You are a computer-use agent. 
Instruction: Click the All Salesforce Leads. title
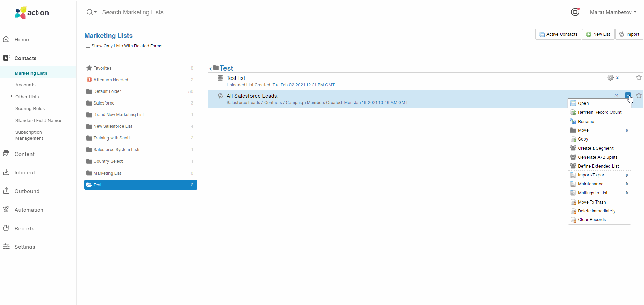(252, 96)
